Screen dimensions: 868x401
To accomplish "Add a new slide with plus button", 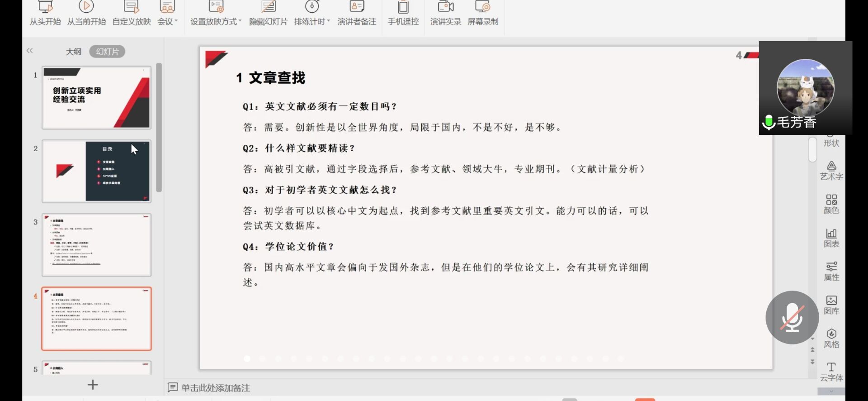I will coord(93,385).
